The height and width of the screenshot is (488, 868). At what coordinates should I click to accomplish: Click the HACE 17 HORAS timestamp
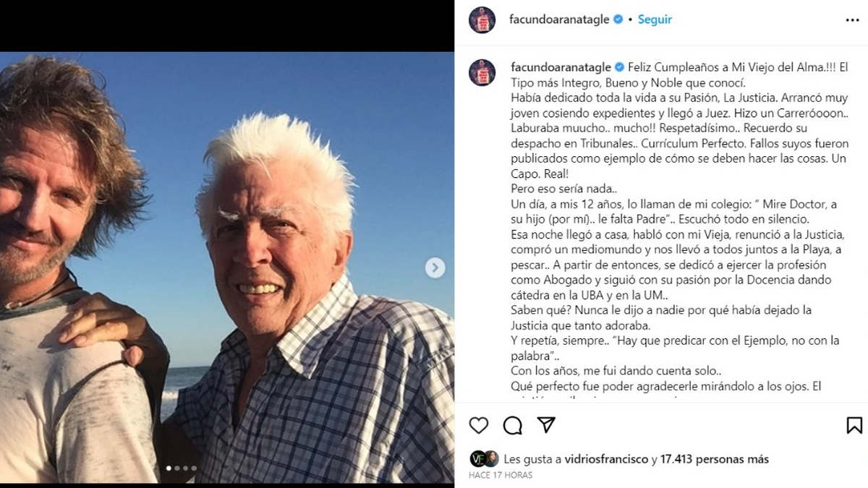pyautogui.click(x=501, y=475)
